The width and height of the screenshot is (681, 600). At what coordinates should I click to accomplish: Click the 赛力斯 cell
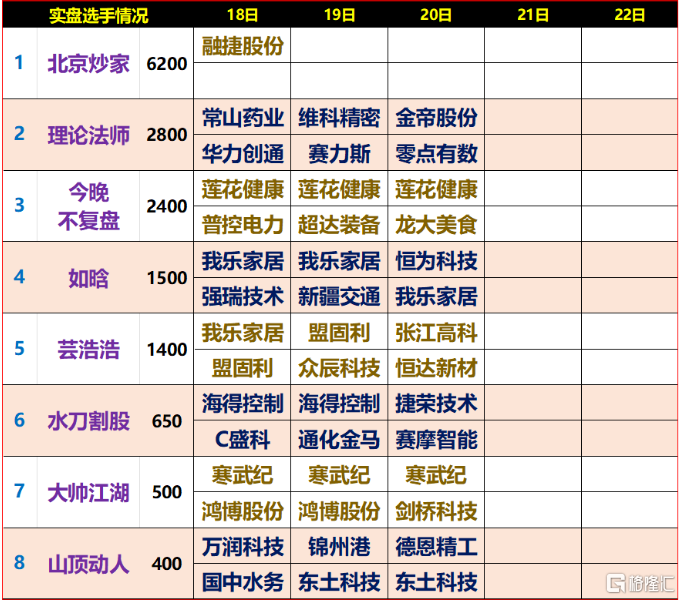click(339, 153)
